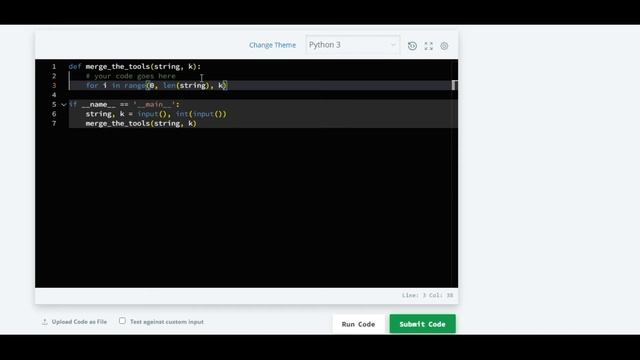
Task: Click the Run Code button
Action: coord(358,324)
